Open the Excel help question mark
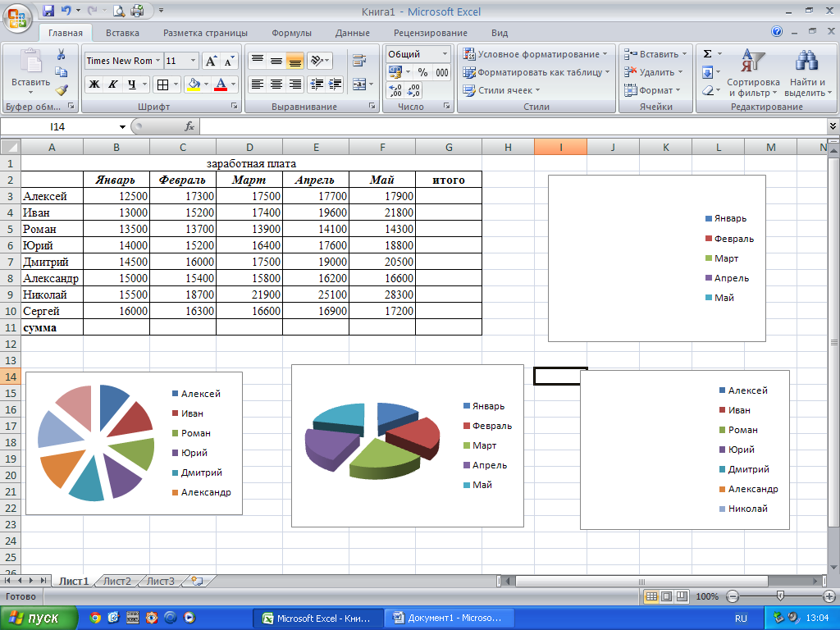 click(777, 32)
